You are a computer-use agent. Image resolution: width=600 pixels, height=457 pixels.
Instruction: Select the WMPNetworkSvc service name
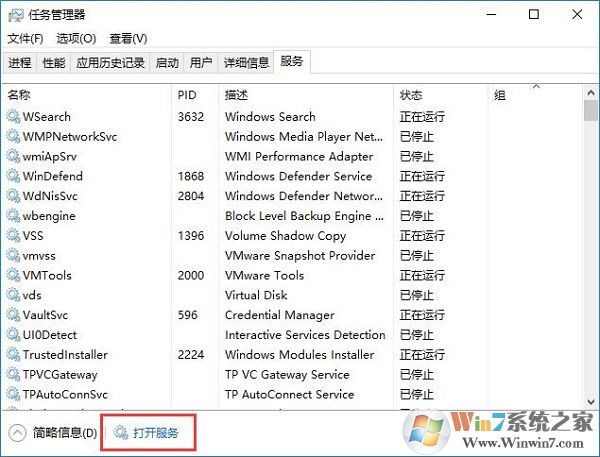[x=70, y=136]
